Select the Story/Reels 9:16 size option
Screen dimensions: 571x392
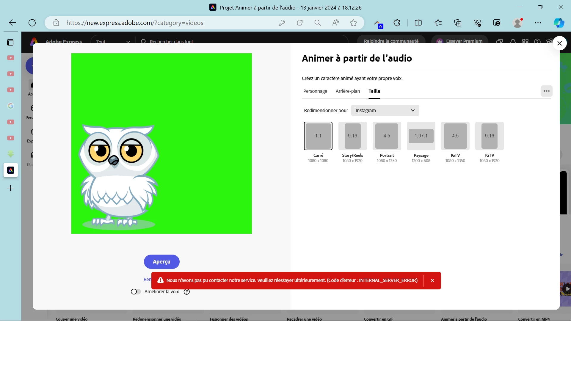[352, 136]
